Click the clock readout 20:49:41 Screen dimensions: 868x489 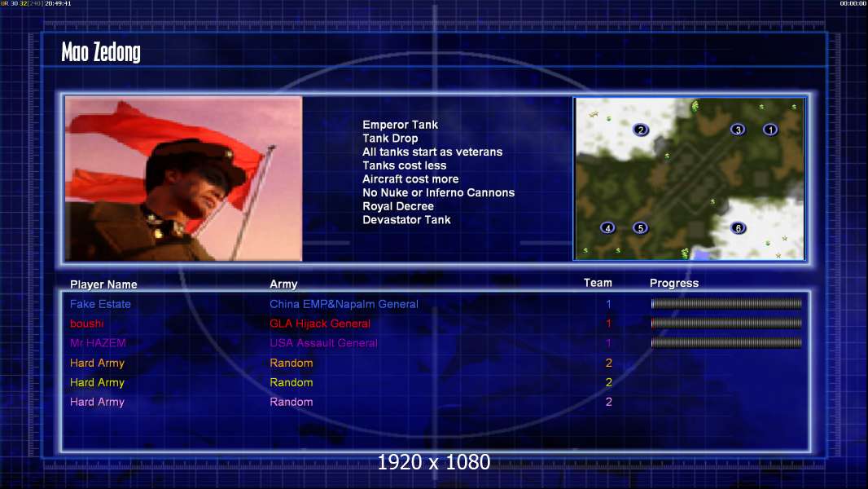[x=58, y=3]
